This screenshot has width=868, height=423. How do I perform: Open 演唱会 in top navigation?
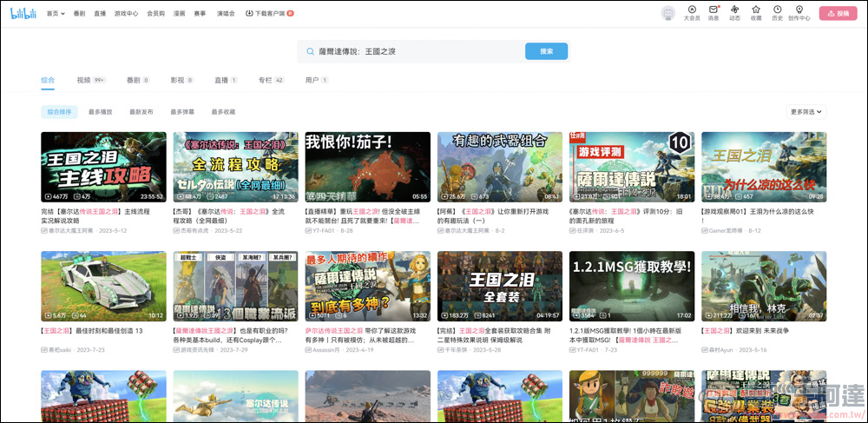point(226,13)
